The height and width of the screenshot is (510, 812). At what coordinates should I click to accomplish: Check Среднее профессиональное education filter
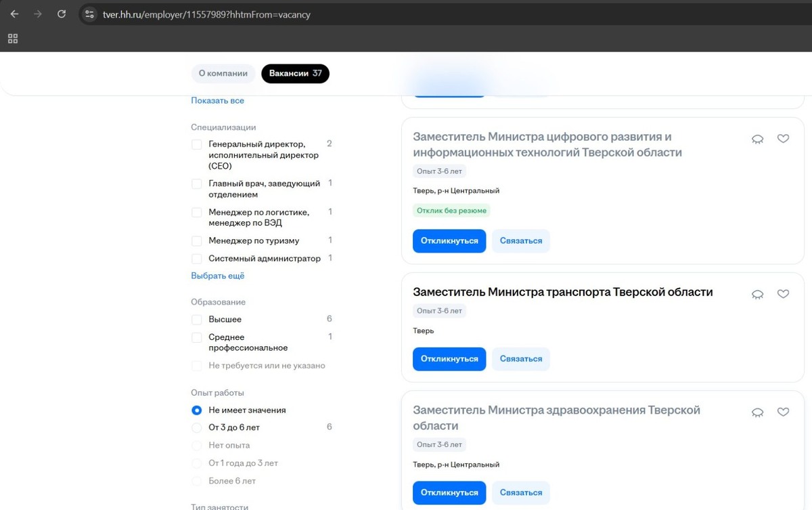click(x=197, y=337)
